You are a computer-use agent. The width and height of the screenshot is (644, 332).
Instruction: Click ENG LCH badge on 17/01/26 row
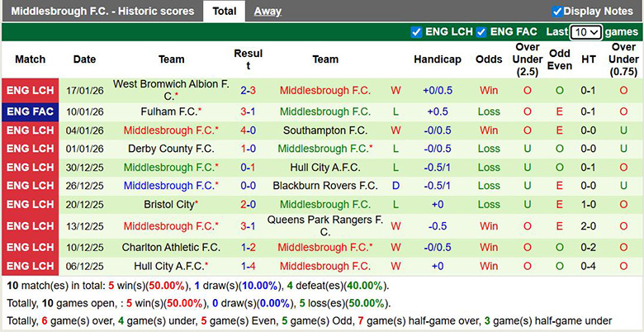pos(30,90)
